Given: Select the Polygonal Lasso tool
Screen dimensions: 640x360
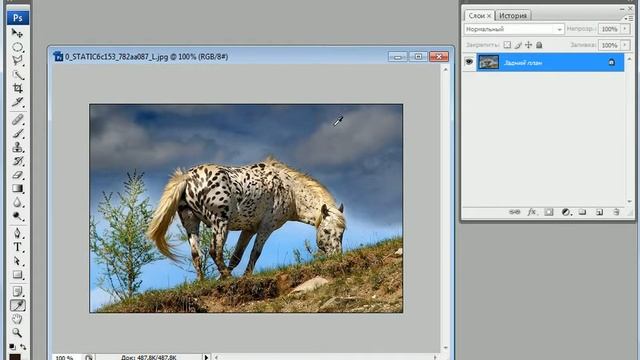Looking at the screenshot, I should [17, 61].
